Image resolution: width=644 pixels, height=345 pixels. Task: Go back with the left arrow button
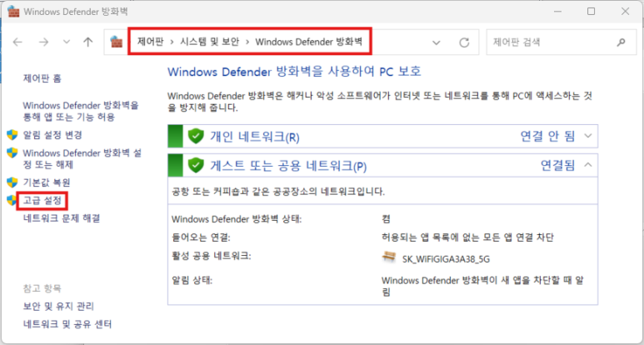click(17, 42)
